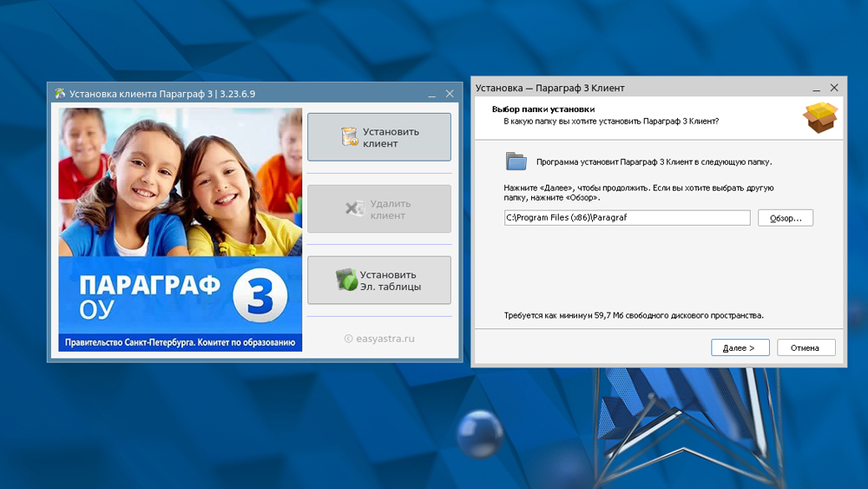This screenshot has height=489, width=868.
Task: Click the install client icon on Установить клиент
Action: click(349, 136)
